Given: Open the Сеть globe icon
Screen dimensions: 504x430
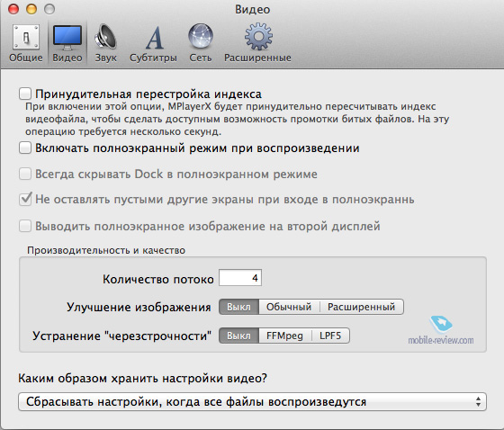Looking at the screenshot, I should click(x=200, y=37).
